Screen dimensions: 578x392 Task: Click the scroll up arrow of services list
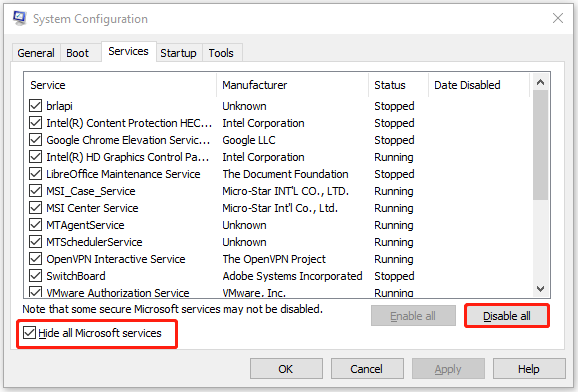tap(540, 82)
